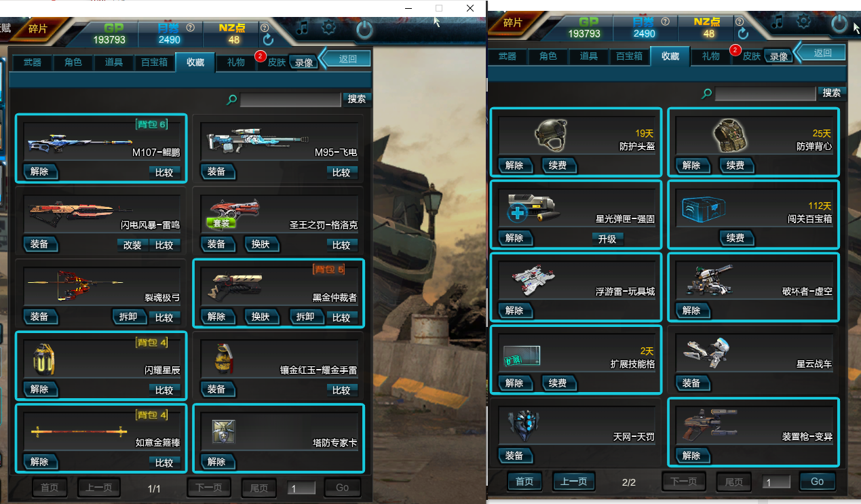Click the 防护头盔 helmet icon
The image size is (861, 504).
[550, 135]
